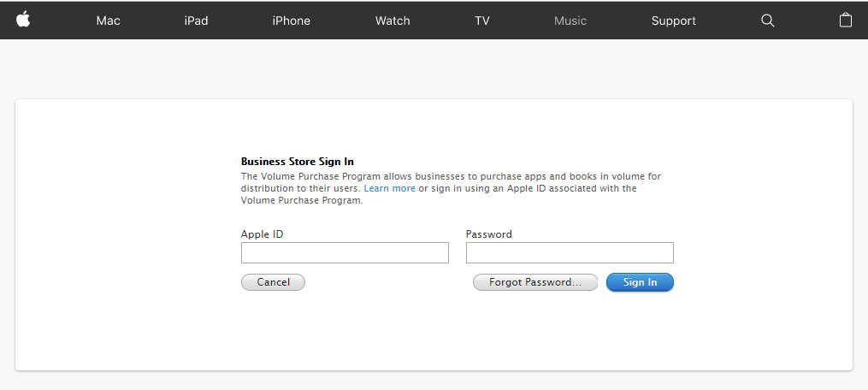The height and width of the screenshot is (390, 868).
Task: Choose TV in the top navigation
Action: click(482, 21)
